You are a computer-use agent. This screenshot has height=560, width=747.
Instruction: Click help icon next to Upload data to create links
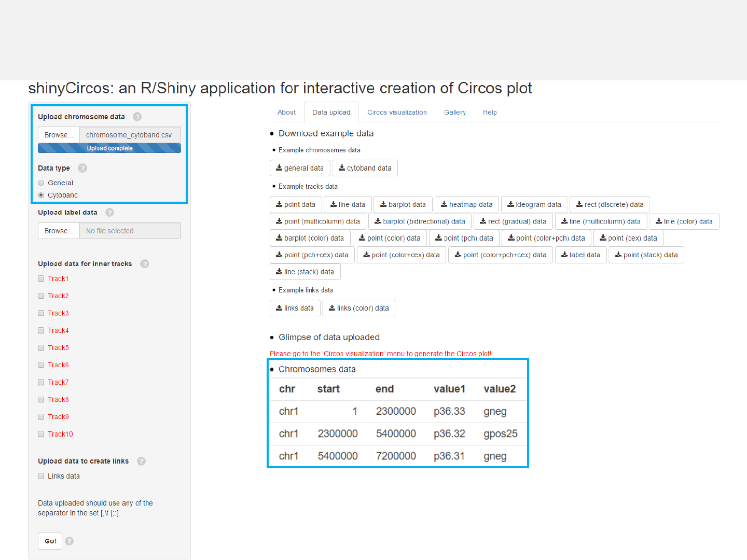coord(141,461)
